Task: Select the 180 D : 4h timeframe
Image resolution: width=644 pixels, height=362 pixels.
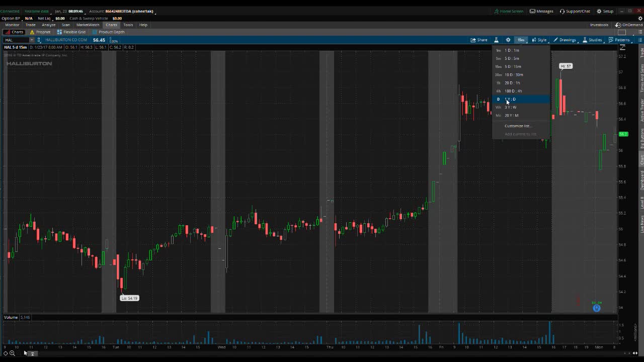Action: [521, 91]
